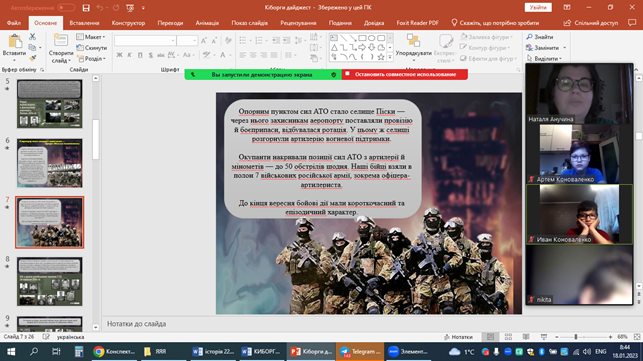Save the presentation with the floppy icon
643x361 pixels.
point(86,7)
